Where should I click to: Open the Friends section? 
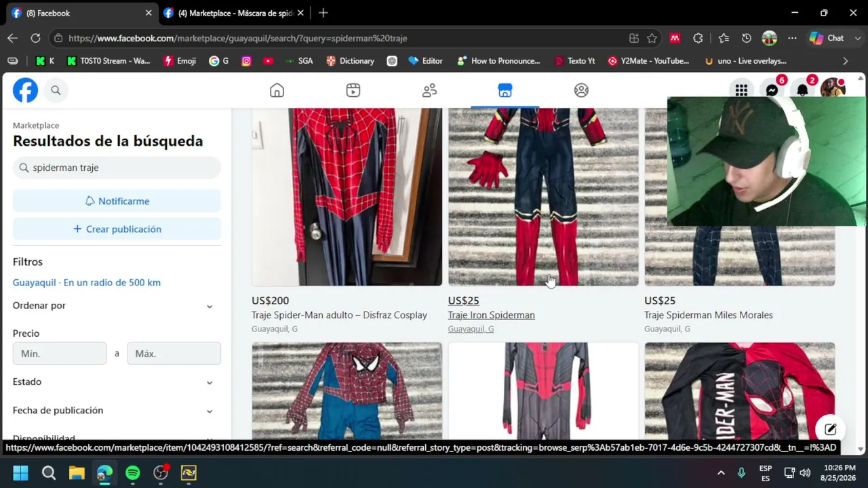(x=429, y=90)
